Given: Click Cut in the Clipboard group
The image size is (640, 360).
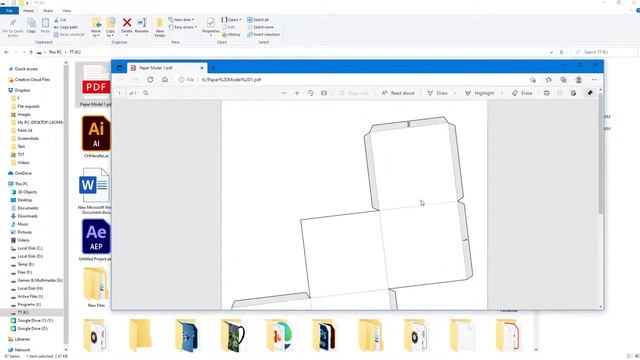Looking at the screenshot, I should click(60, 20).
